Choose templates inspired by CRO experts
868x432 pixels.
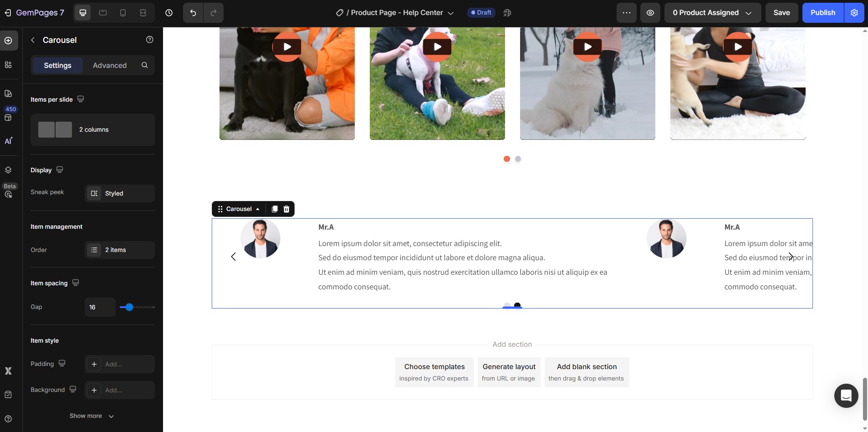coord(434,372)
